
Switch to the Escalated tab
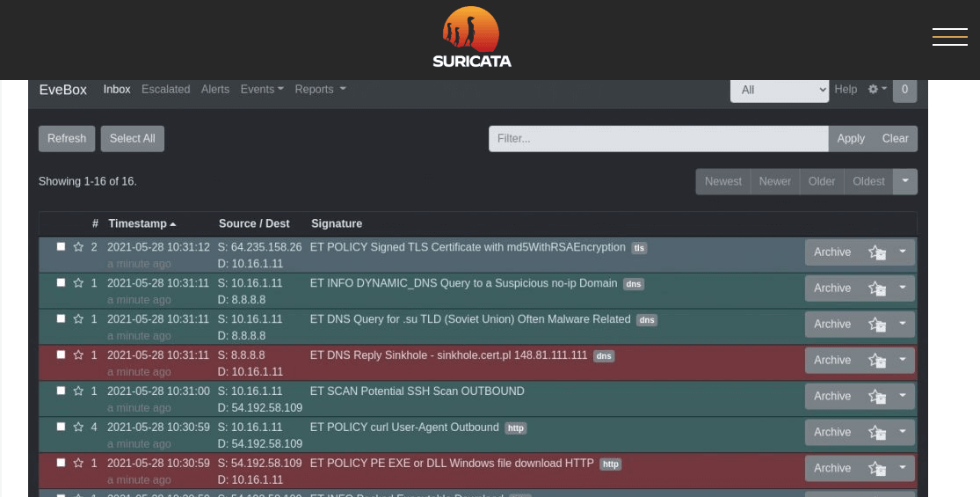coord(165,90)
